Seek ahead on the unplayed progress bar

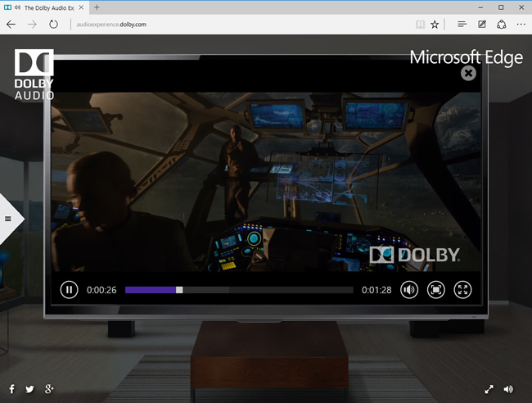pyautogui.click(x=268, y=290)
